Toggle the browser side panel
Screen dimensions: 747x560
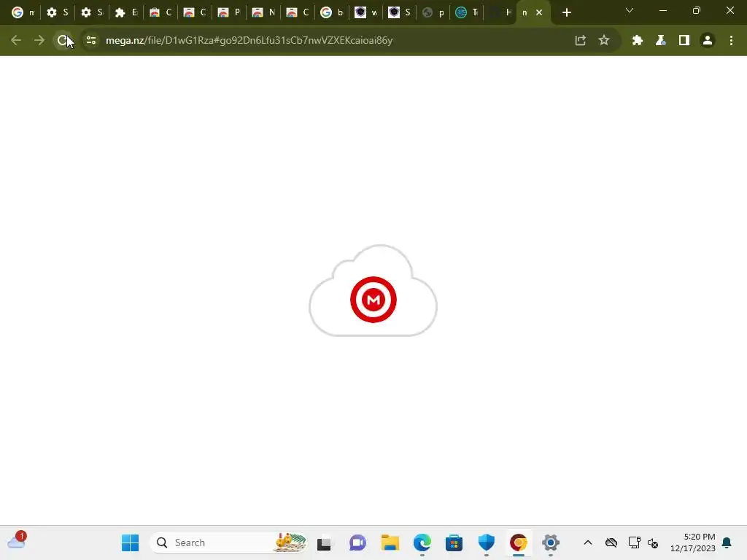click(x=684, y=41)
